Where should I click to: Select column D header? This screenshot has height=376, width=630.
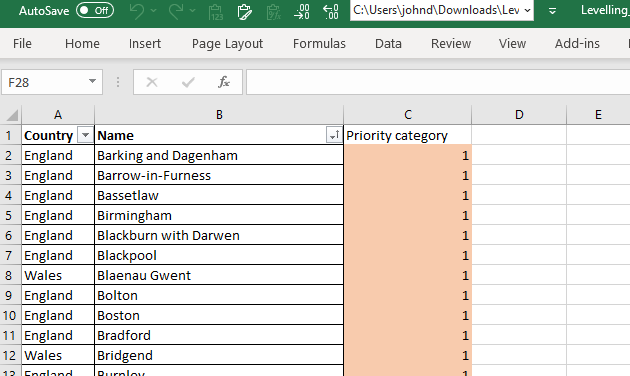519,115
